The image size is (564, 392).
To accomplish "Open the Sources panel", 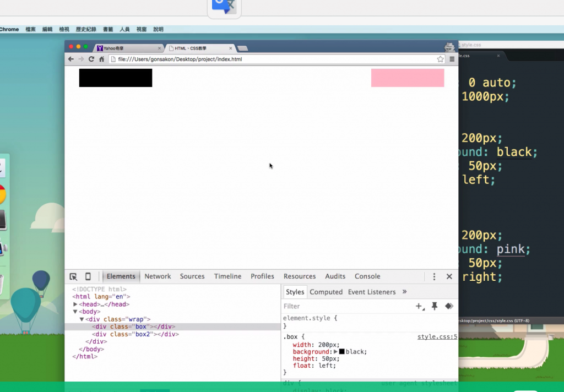I will 192,276.
